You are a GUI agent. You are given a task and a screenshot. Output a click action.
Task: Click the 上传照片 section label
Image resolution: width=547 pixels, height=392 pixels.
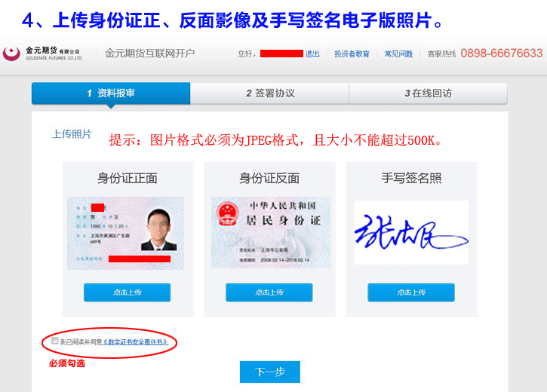72,134
